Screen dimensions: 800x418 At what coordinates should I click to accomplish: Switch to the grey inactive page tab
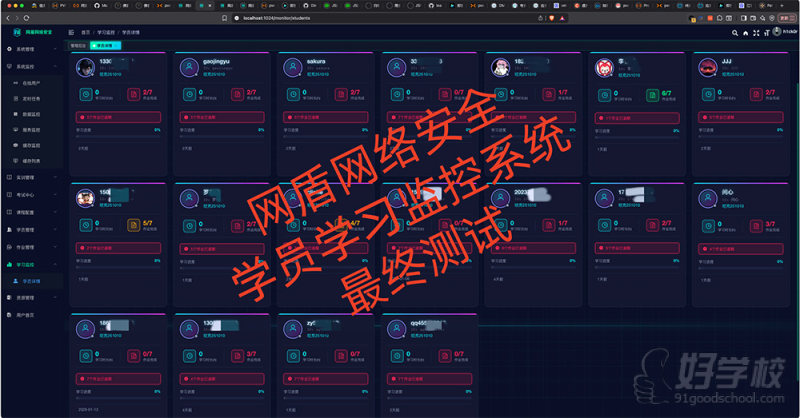click(x=79, y=45)
